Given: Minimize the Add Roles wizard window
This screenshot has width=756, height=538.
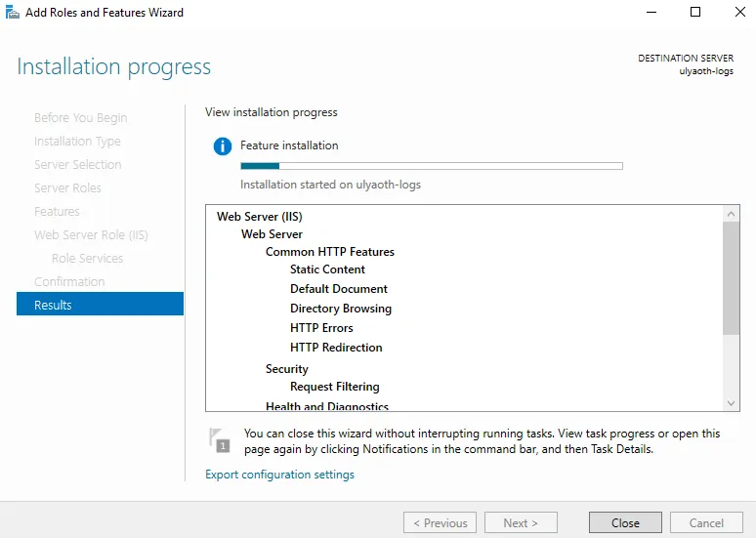Looking at the screenshot, I should (651, 13).
